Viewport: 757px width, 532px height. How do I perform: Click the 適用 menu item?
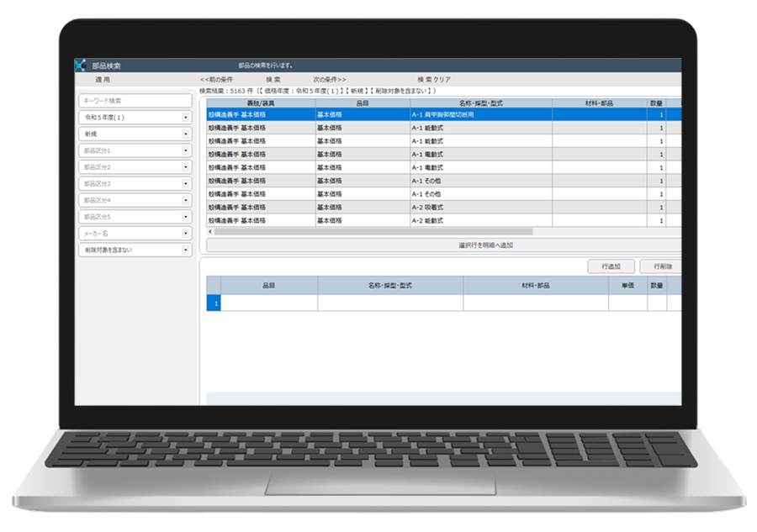103,79
